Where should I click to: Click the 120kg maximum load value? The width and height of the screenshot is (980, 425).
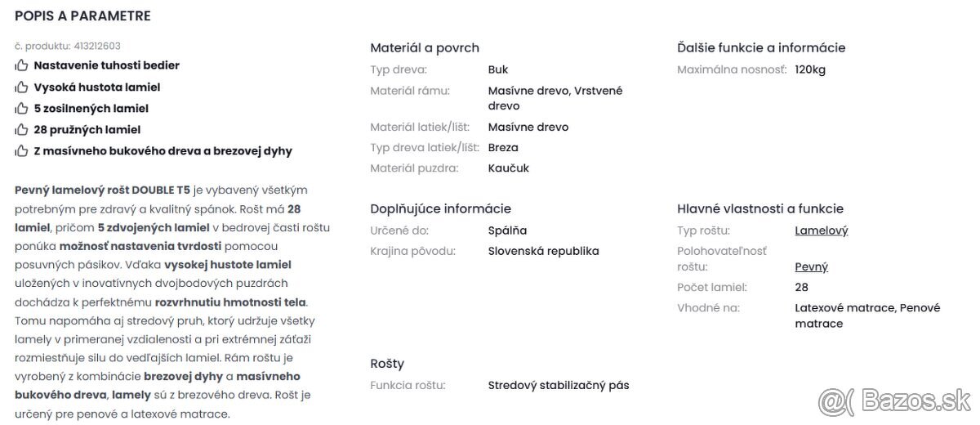pyautogui.click(x=810, y=69)
